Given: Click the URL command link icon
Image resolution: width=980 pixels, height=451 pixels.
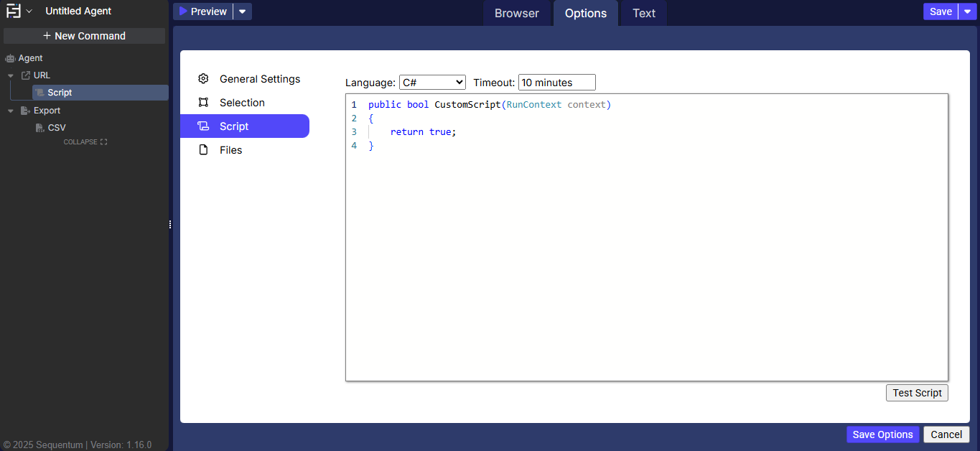Looking at the screenshot, I should tap(26, 75).
